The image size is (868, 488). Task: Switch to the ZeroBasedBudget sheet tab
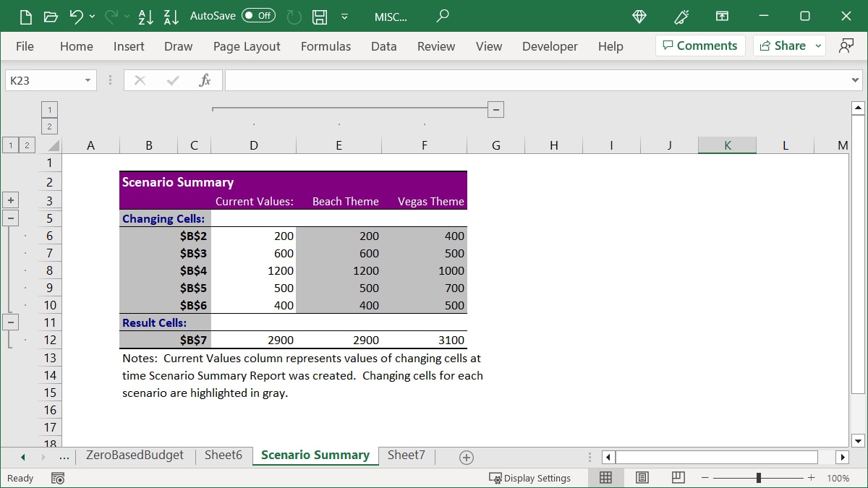coord(134,455)
